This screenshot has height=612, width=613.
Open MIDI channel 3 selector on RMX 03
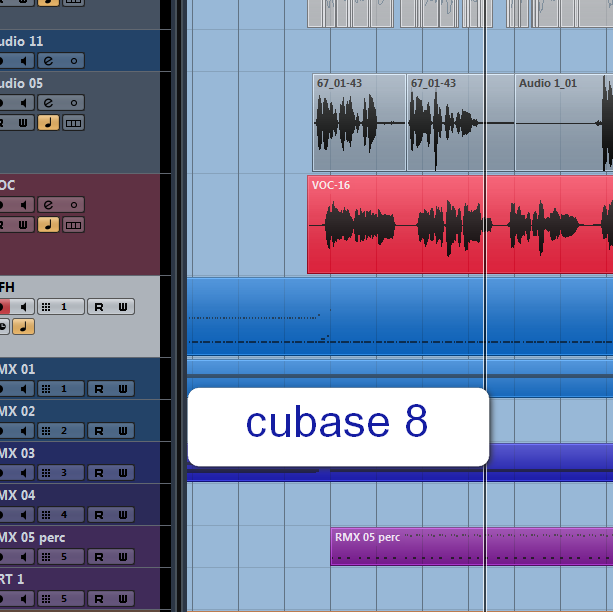(61, 473)
